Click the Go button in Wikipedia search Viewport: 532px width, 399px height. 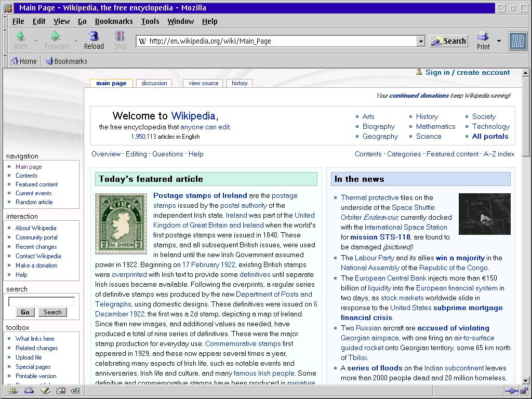25,312
